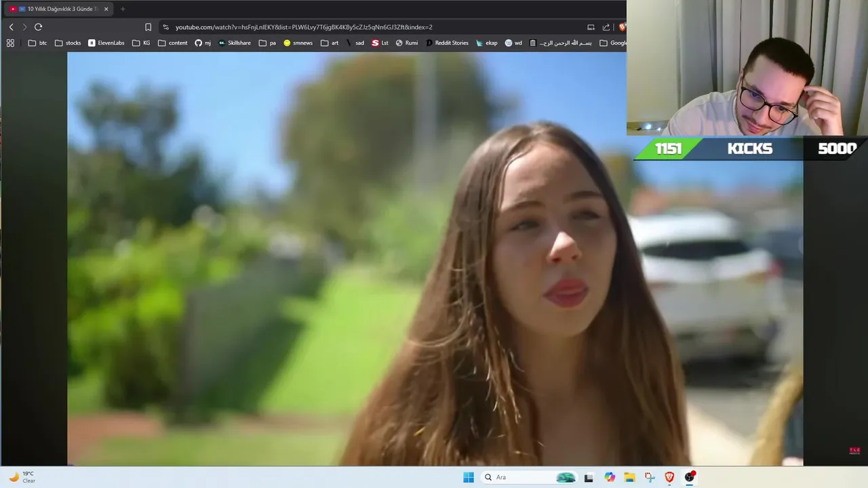Open the Lst bookmark
The height and width of the screenshot is (488, 868).
coord(380,43)
